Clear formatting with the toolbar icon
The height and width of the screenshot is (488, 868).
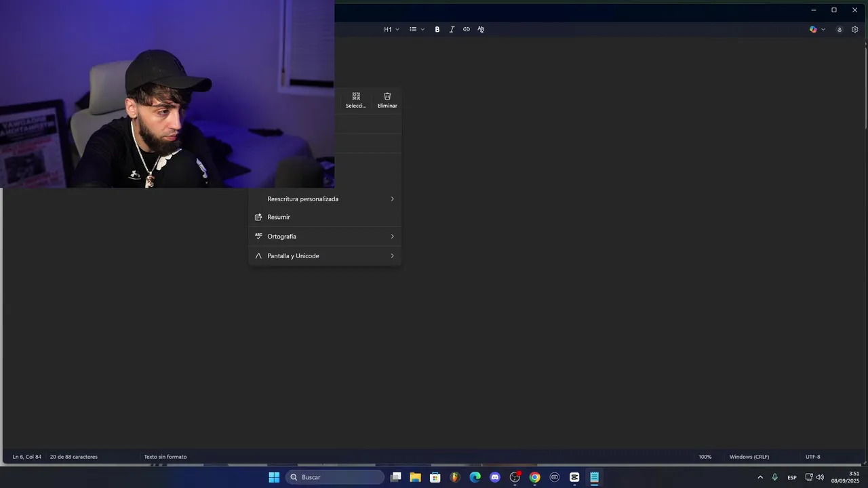point(481,29)
